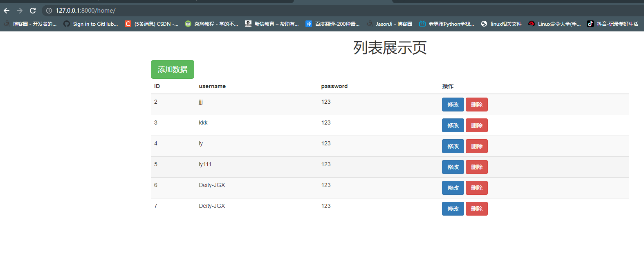
Task: Open the Sign in to GitHub bookmark
Action: 91,24
